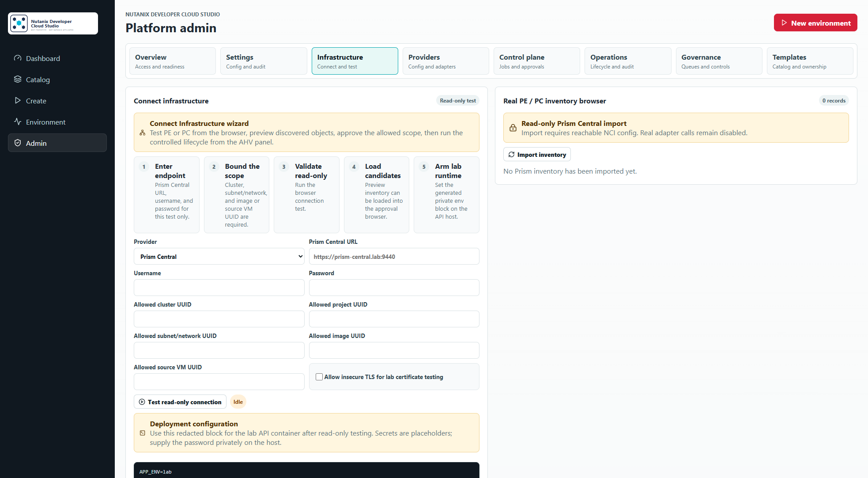Click the Dashboard gauge icon in sidebar
This screenshot has width=868, height=478.
18,58
